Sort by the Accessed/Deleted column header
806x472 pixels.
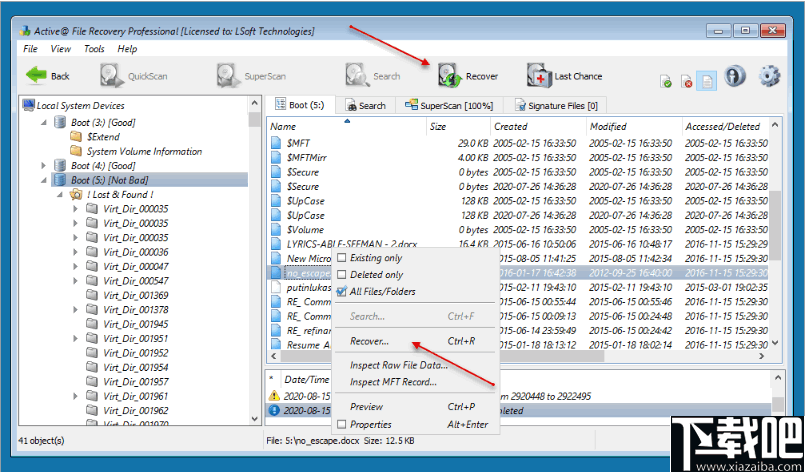point(725,126)
